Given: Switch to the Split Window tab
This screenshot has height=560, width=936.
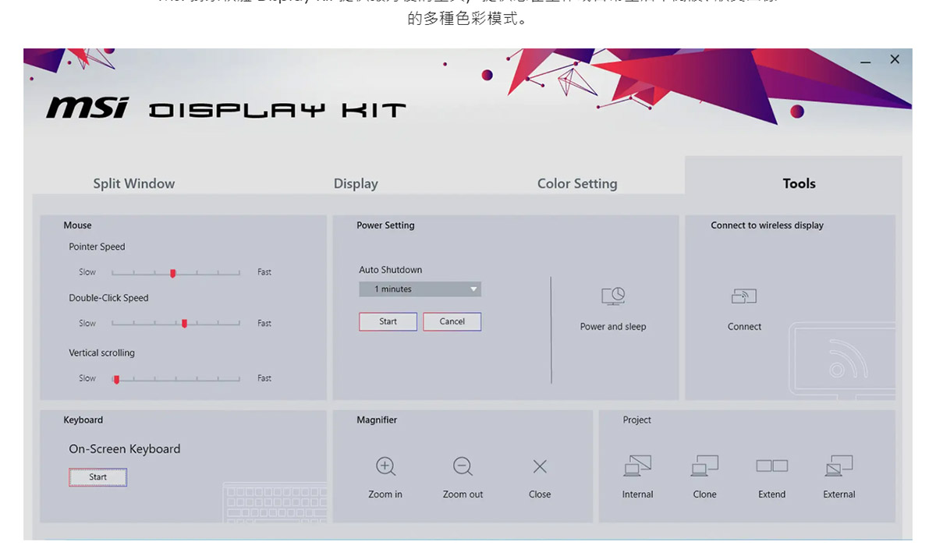Looking at the screenshot, I should (134, 183).
